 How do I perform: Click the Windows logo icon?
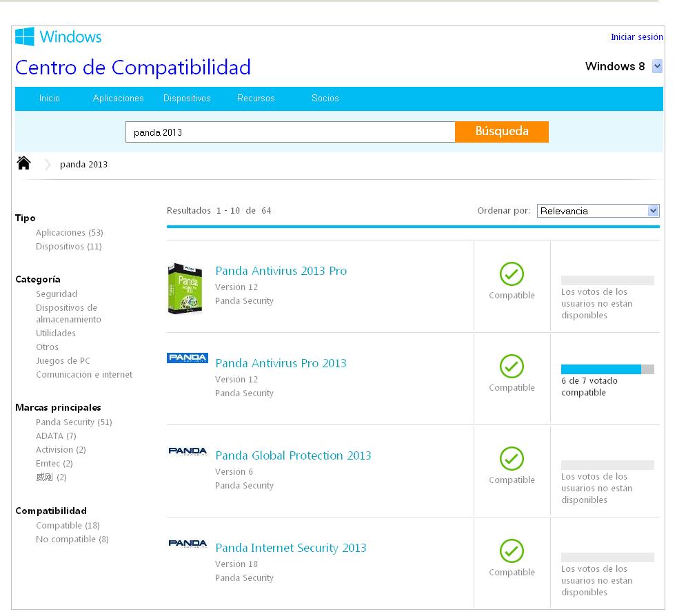[x=25, y=37]
